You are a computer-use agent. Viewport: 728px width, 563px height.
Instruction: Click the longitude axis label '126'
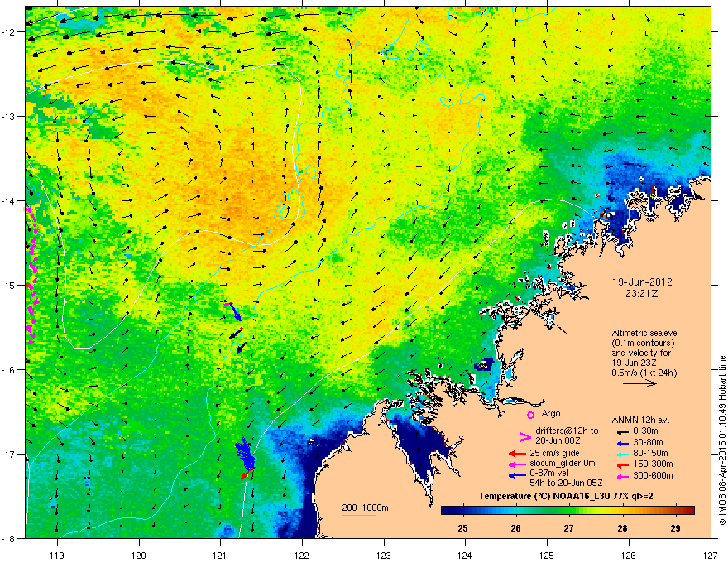[x=629, y=555]
